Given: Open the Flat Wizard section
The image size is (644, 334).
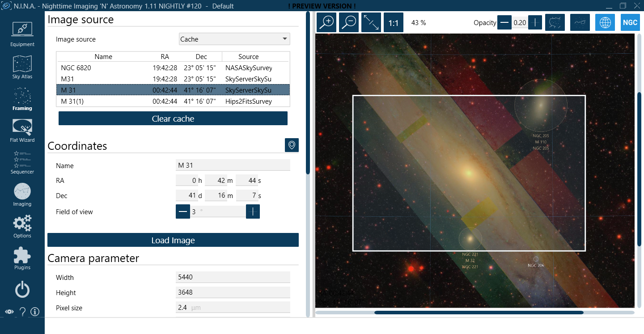Looking at the screenshot, I should [22, 131].
